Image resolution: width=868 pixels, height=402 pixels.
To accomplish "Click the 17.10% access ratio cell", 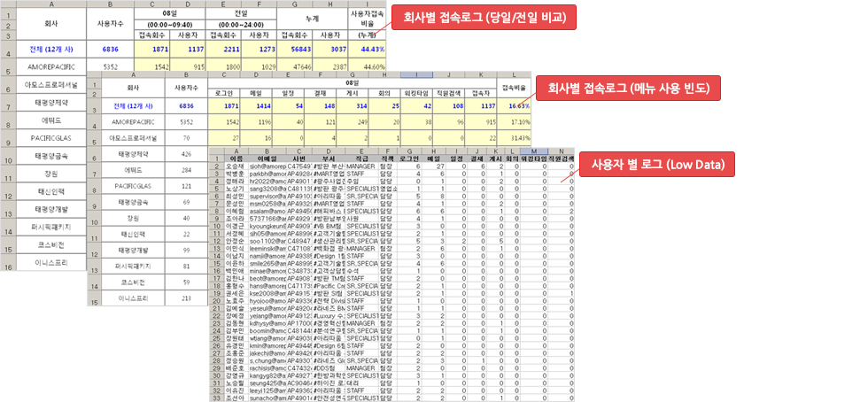I will click(515, 122).
